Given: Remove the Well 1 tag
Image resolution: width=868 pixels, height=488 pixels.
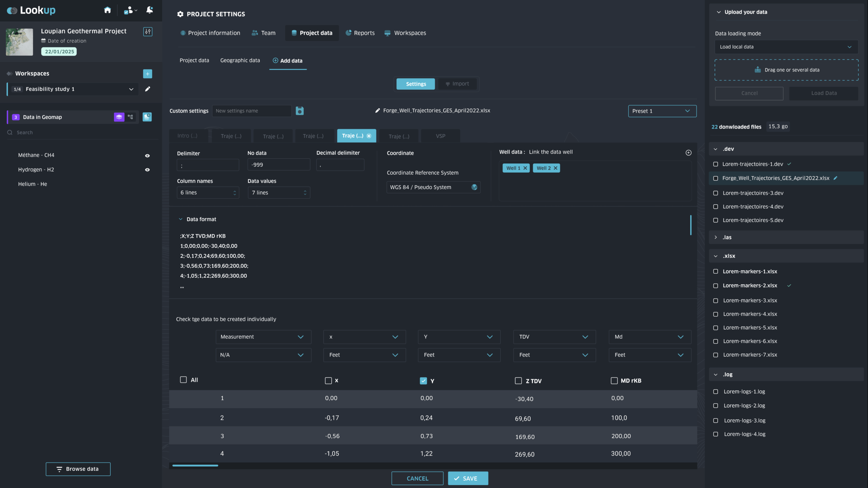Looking at the screenshot, I should click(x=525, y=168).
